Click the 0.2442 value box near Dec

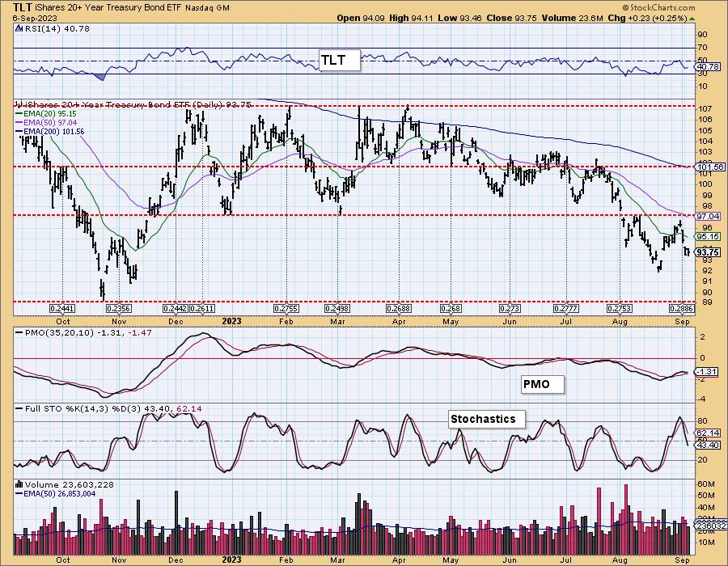[176, 309]
